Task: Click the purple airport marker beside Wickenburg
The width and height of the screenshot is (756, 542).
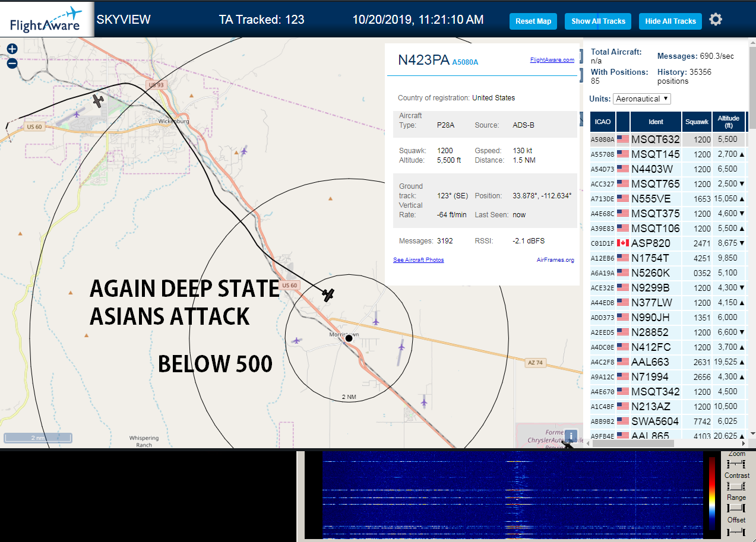Action: [77, 114]
